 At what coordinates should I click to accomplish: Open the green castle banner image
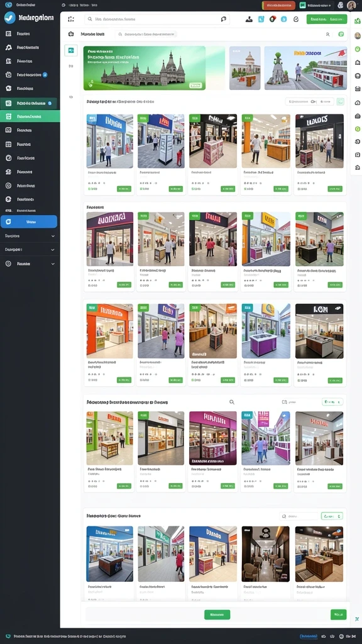tap(145, 68)
